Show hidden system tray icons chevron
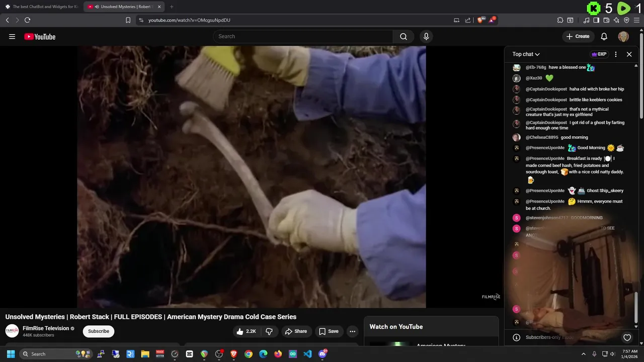Screen dimensions: 644x362 [x=583, y=354]
